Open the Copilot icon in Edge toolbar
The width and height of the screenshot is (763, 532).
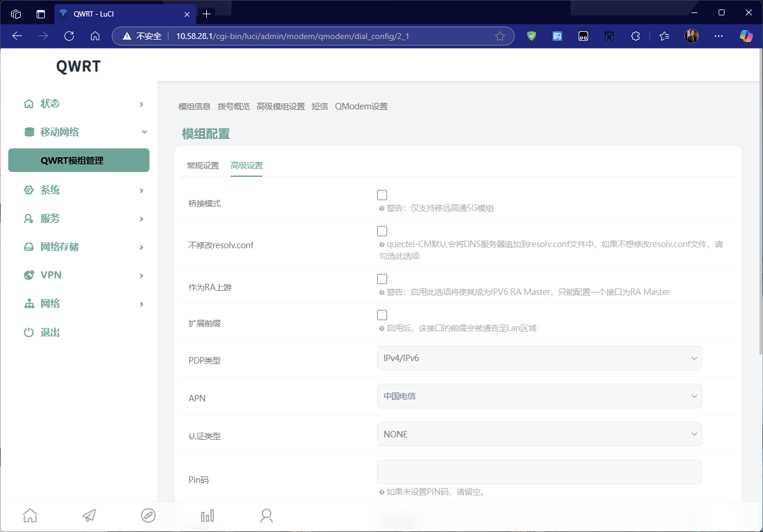746,36
